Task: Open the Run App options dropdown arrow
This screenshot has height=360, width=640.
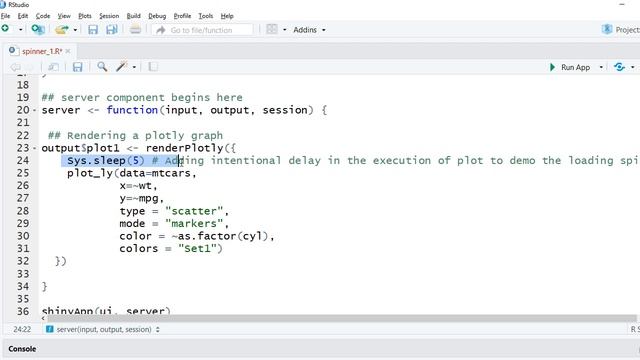Action: [x=601, y=67]
